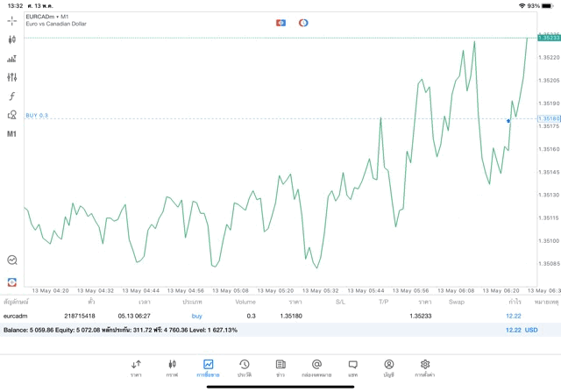The height and width of the screenshot is (392, 561).
Task: Switch to the ราคา (Quotes) tab
Action: 136,367
